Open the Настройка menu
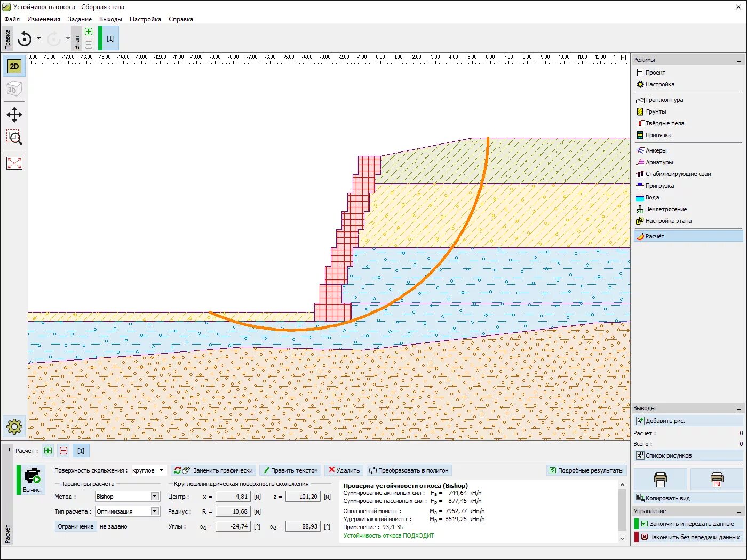747x560 pixels. tap(145, 19)
